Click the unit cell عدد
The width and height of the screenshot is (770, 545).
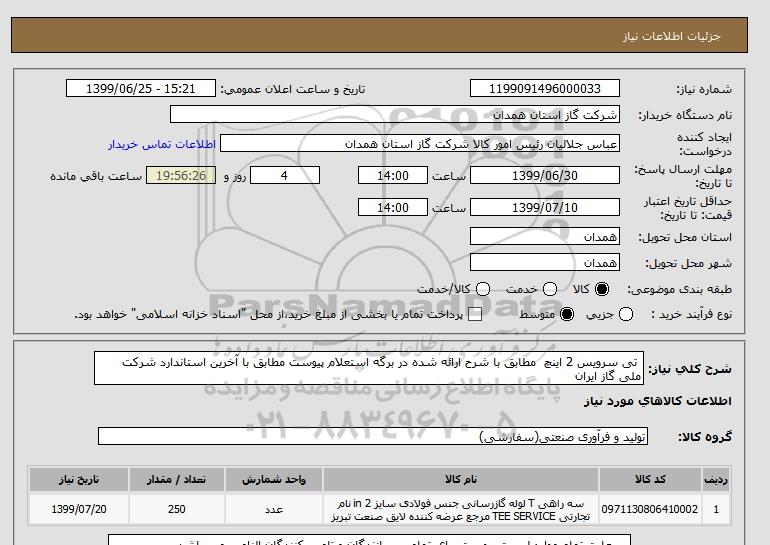274,510
